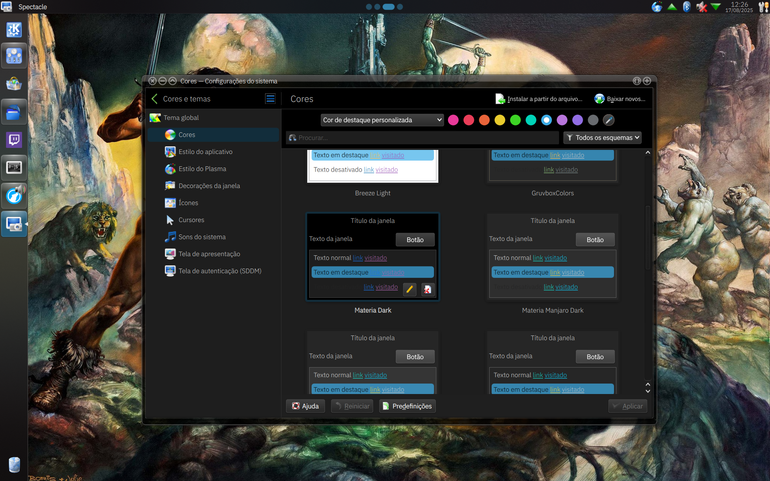Screen dimensions: 770x481
Task: Edit the Materia Dark scheme with the pencil icon
Action: 410,289
